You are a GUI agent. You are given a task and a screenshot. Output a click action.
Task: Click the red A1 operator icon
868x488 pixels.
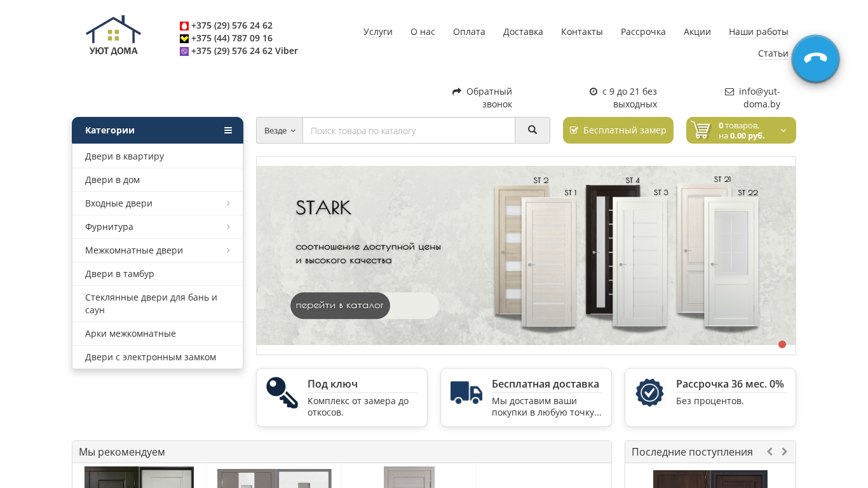[x=184, y=26]
